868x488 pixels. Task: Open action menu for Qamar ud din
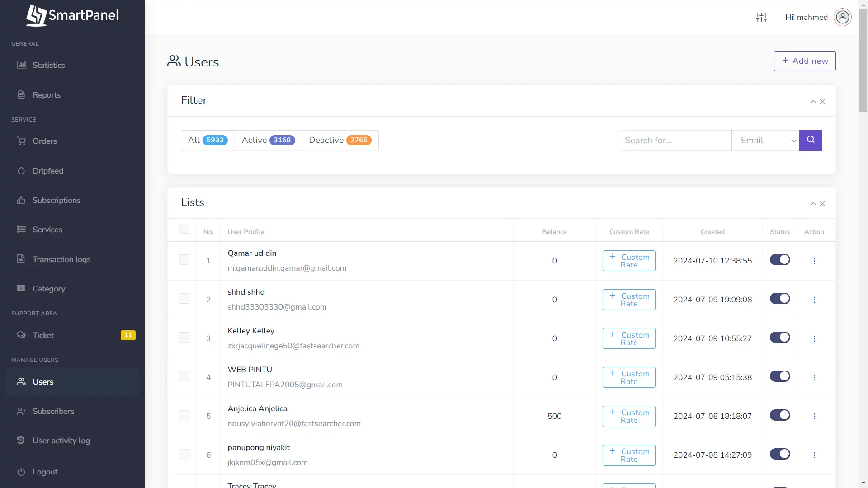814,261
